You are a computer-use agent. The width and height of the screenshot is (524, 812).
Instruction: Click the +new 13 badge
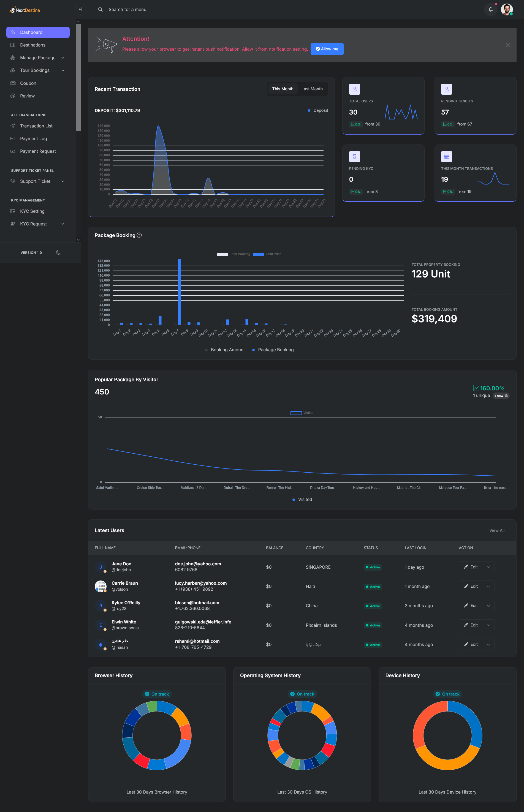(x=501, y=396)
